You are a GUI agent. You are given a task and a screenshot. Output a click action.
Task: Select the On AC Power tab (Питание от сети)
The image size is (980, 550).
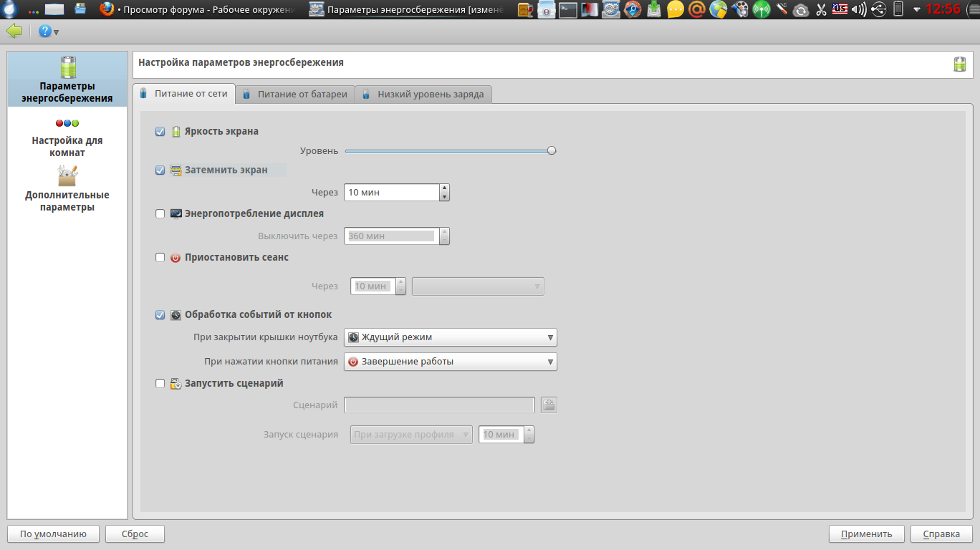point(184,94)
